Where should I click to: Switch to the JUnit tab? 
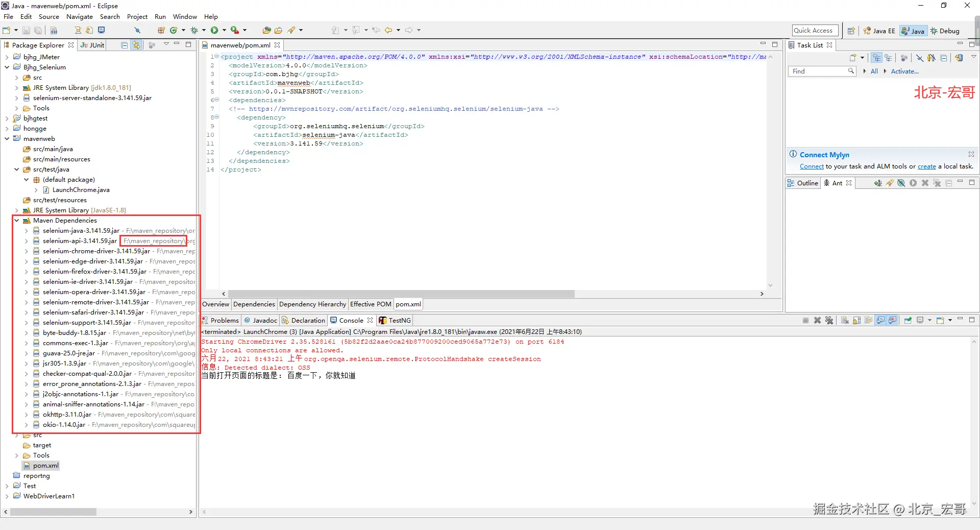coord(92,45)
